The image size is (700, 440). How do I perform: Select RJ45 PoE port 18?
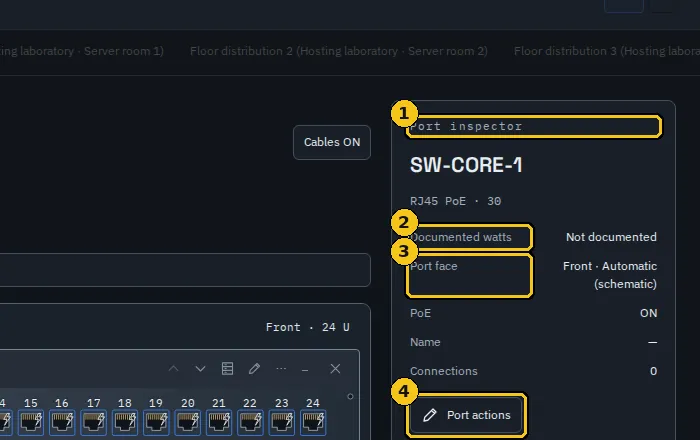click(x=125, y=422)
